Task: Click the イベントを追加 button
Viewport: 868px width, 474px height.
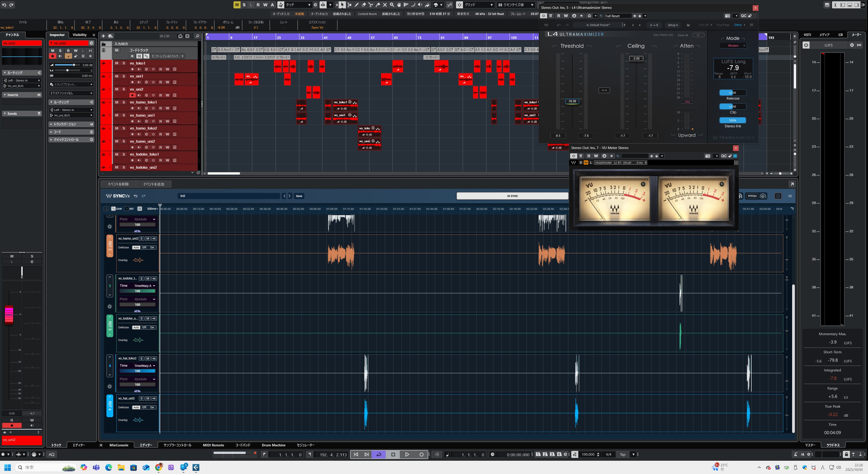Action: click(x=154, y=184)
